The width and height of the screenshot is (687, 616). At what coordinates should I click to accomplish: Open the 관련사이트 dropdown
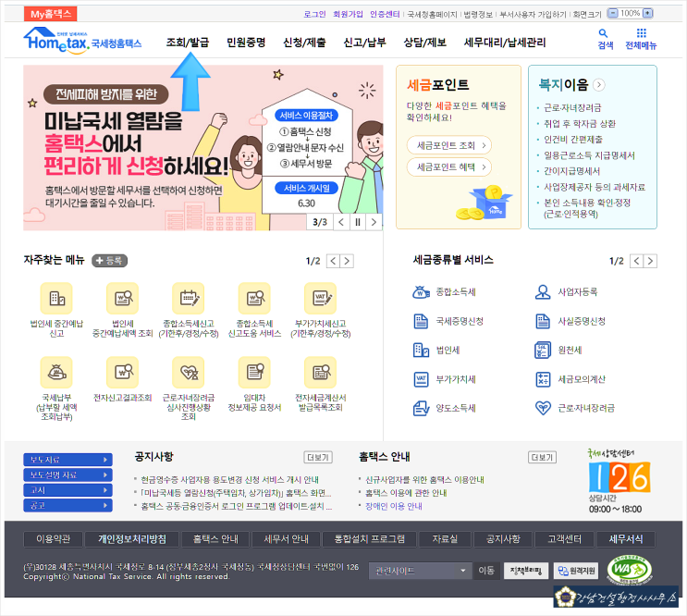click(420, 571)
